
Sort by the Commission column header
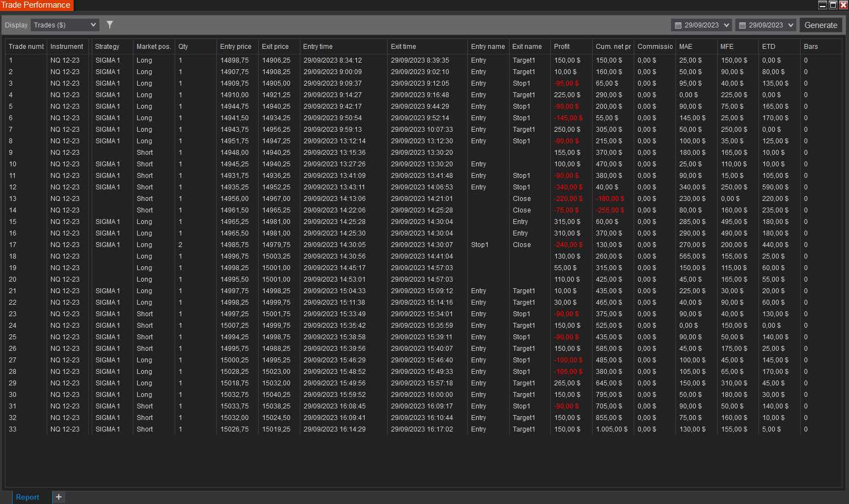pyautogui.click(x=655, y=47)
